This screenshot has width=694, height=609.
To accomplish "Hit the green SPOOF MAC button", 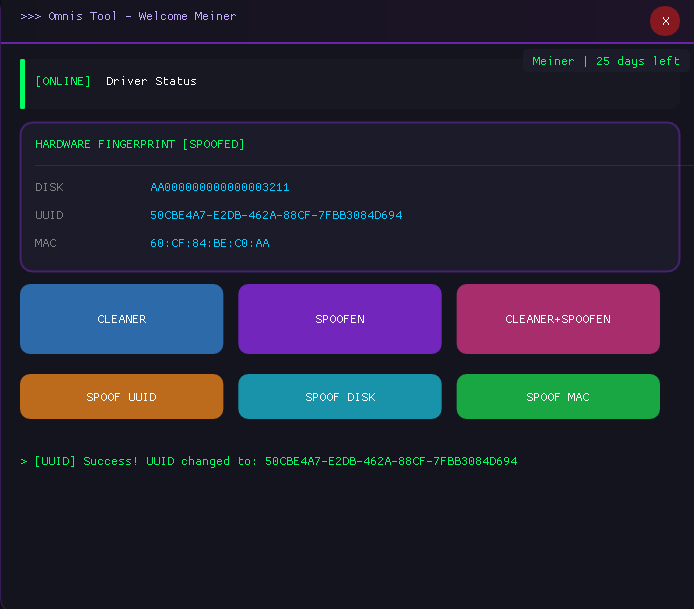I will click(x=558, y=397).
